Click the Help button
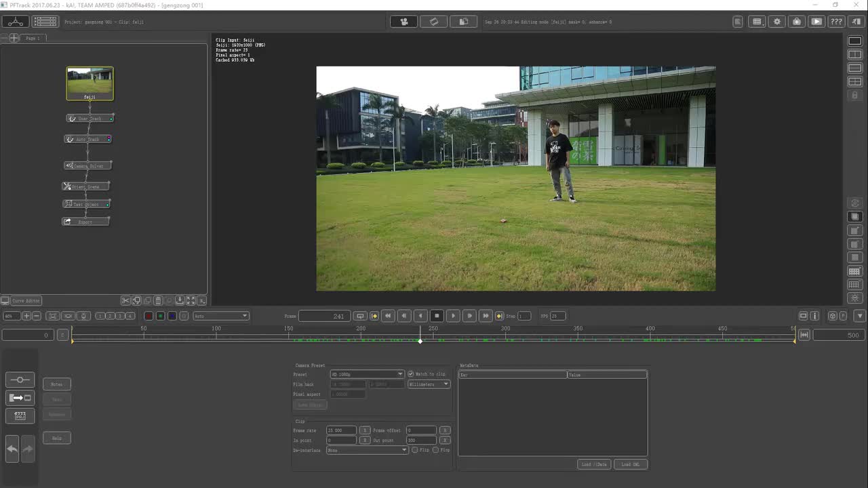 (x=57, y=438)
